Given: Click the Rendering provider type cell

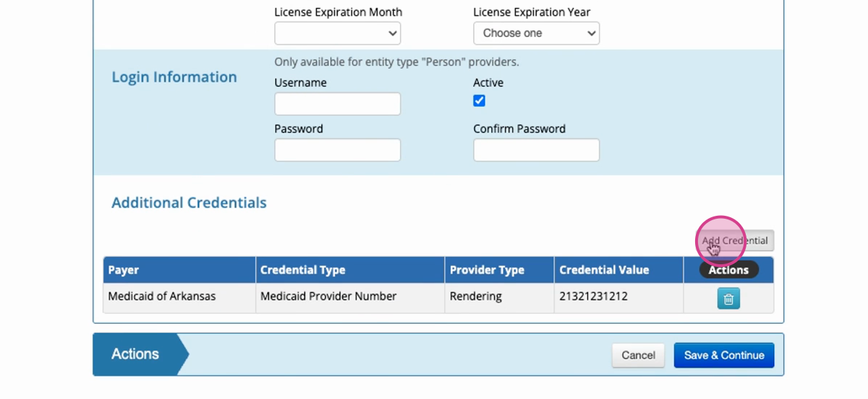Looking at the screenshot, I should point(499,298).
